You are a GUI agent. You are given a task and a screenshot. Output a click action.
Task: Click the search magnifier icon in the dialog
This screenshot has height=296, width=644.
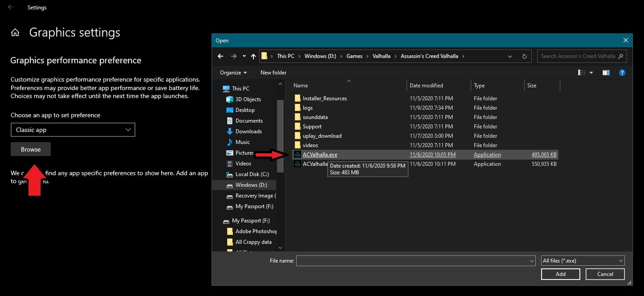(621, 56)
